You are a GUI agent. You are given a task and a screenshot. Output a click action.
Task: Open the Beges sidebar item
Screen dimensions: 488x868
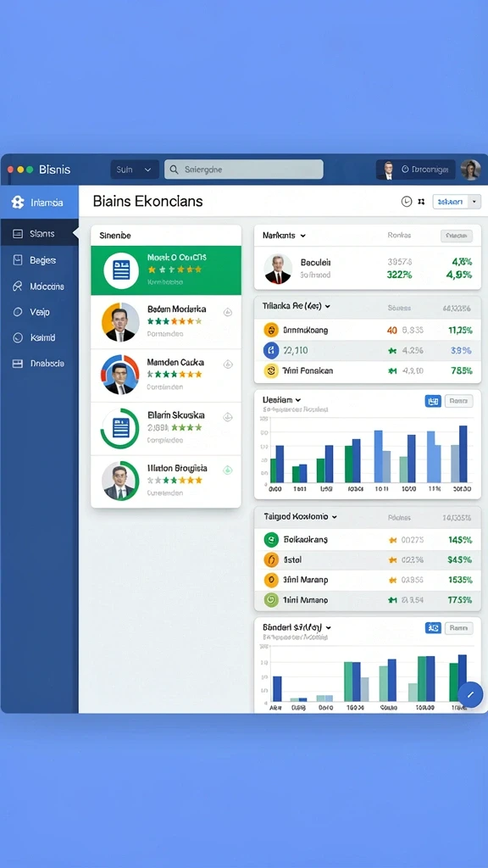point(39,260)
